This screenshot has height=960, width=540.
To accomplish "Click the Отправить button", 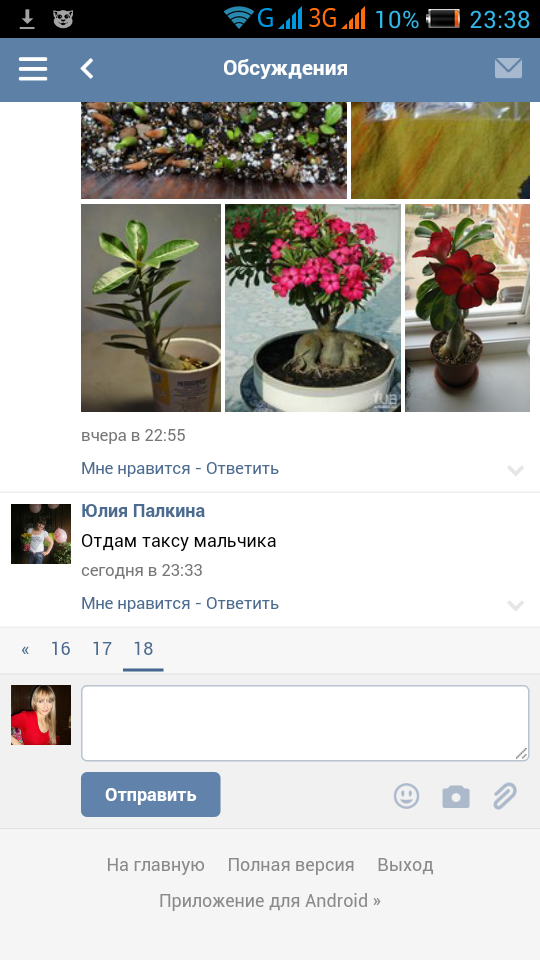I will point(151,795).
